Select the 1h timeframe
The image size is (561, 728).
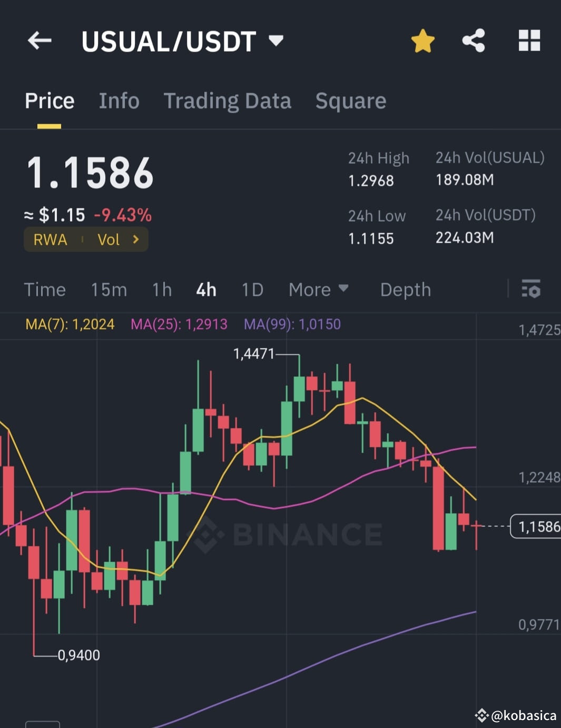pos(162,290)
